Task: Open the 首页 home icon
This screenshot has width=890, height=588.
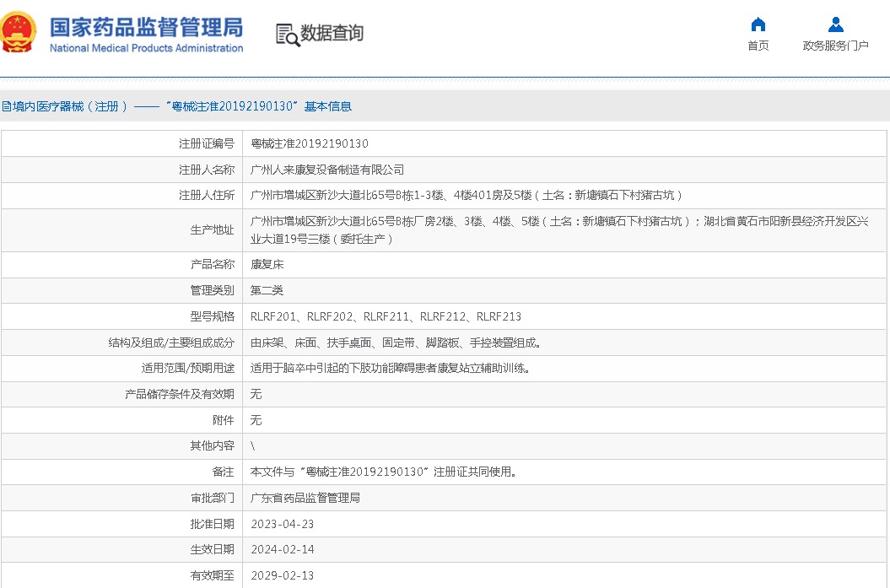Action: [758, 24]
